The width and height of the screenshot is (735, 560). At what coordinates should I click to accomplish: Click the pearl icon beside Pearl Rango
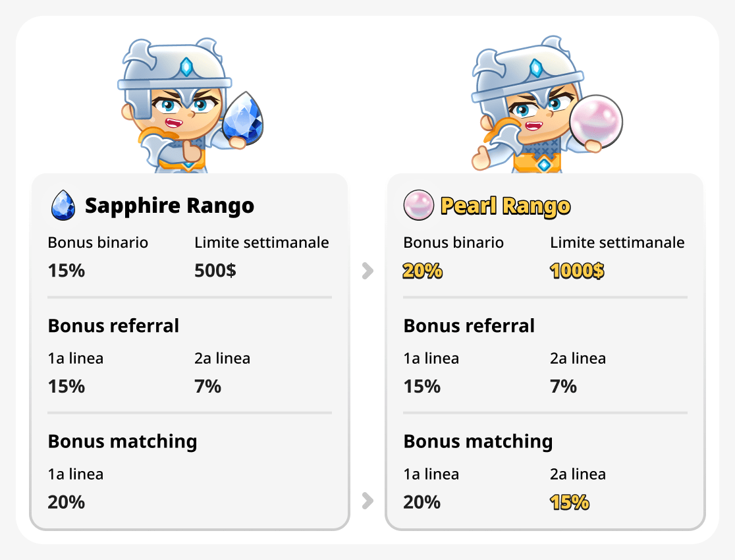click(418, 206)
